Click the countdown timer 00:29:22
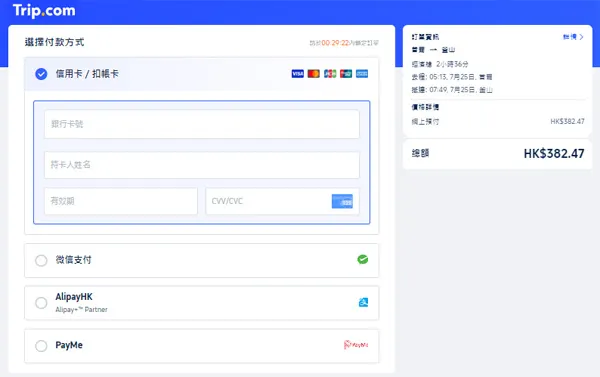Viewport: 600px width, 377px height. (335, 43)
